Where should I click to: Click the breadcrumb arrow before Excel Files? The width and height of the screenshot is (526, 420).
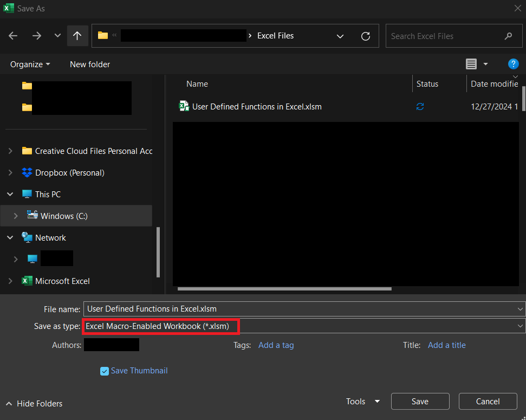click(250, 36)
